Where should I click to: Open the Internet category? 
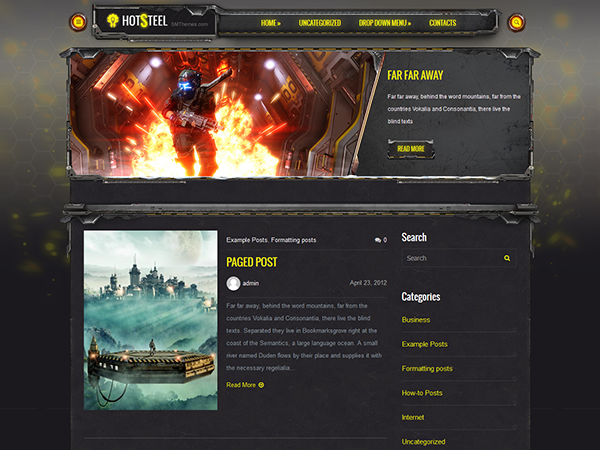click(412, 417)
